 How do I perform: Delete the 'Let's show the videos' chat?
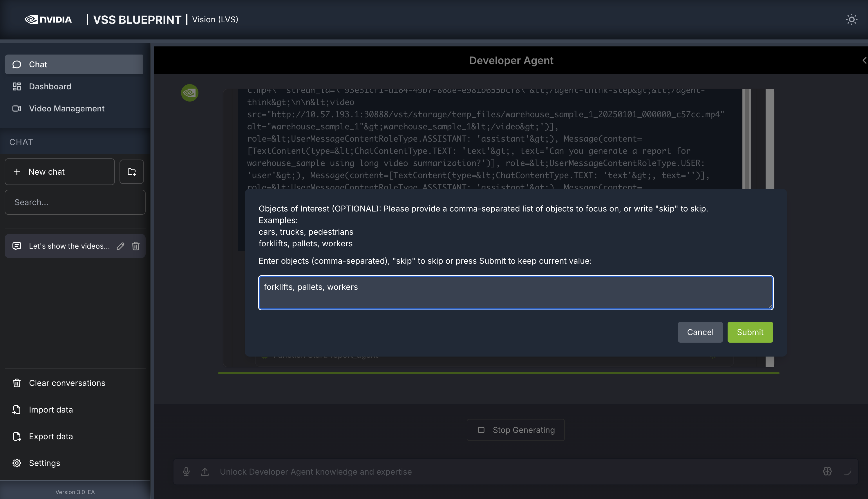(136, 246)
